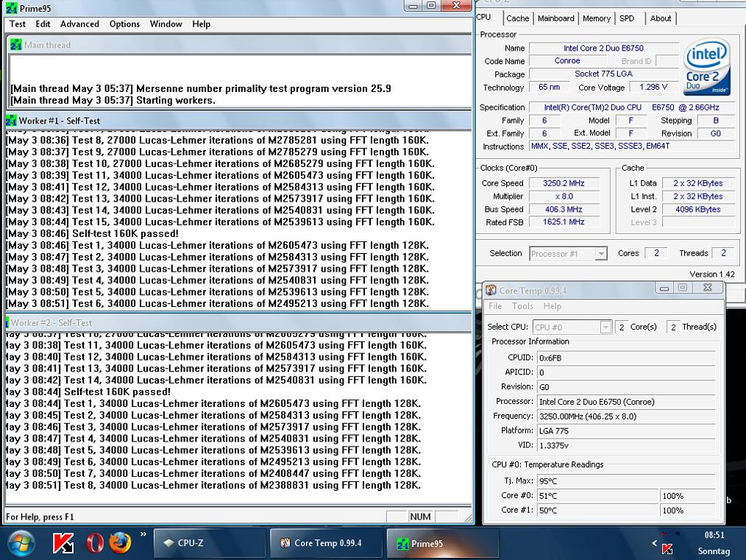
Task: Expand the quick launch overflow chevron
Action: tap(143, 535)
